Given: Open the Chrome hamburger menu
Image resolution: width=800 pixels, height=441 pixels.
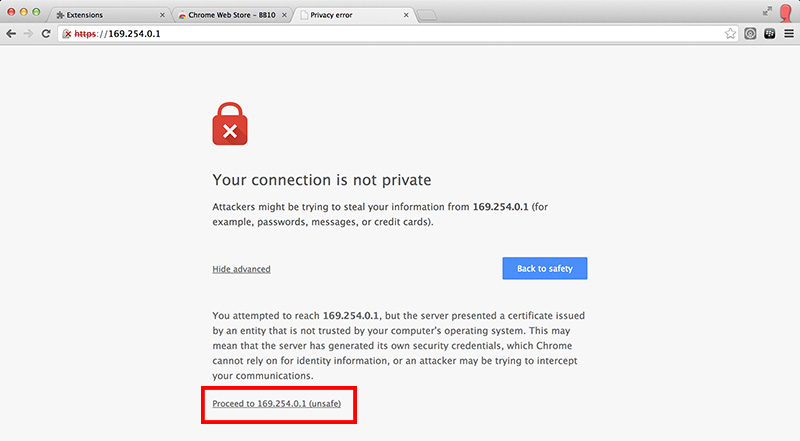Looking at the screenshot, I should point(789,34).
